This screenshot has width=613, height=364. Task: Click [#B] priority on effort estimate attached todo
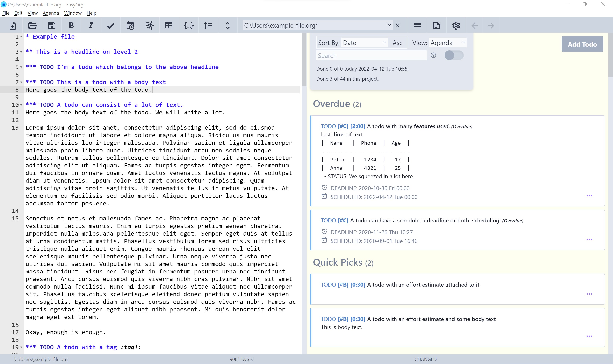[x=343, y=285]
